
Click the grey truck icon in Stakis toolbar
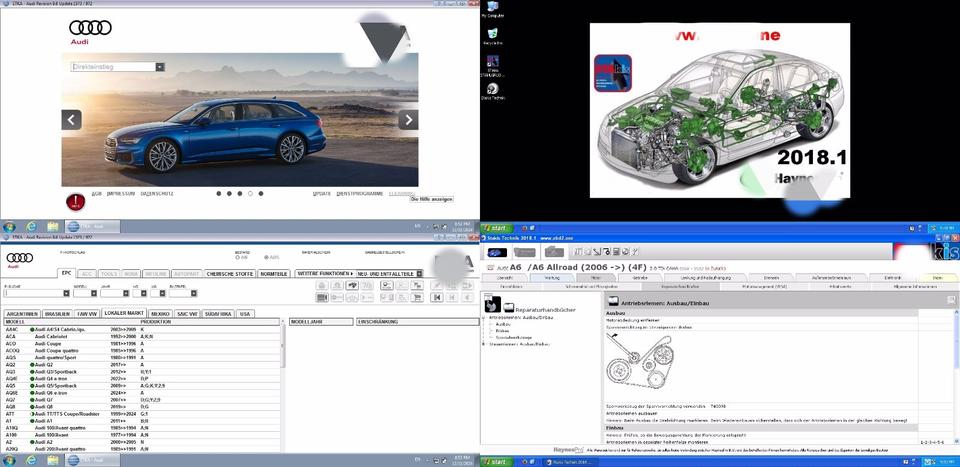tap(525, 252)
